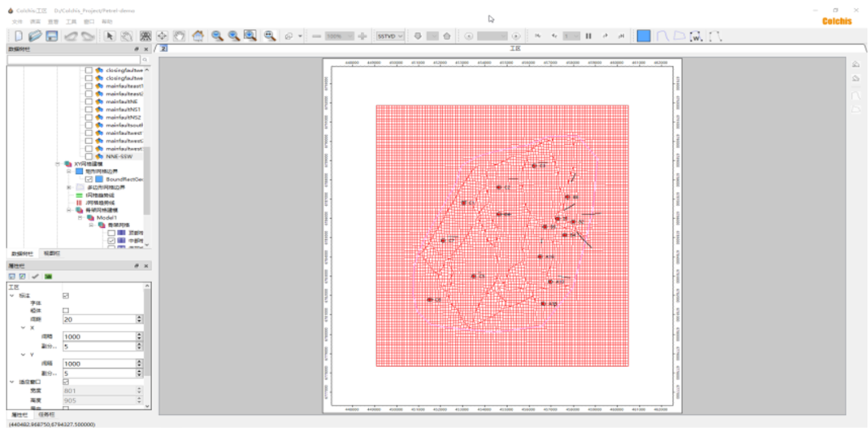This screenshot has width=868, height=428.
Task: Click the Open project folder icon
Action: 35,36
